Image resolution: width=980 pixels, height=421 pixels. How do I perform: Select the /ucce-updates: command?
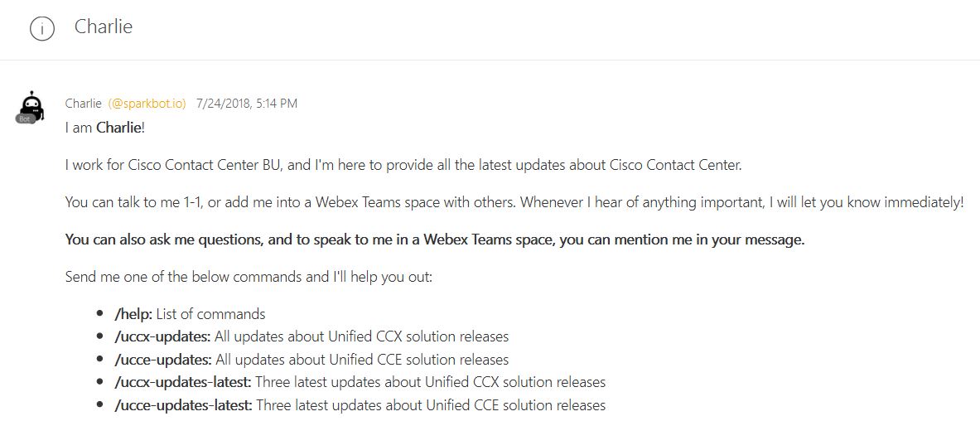163,360
